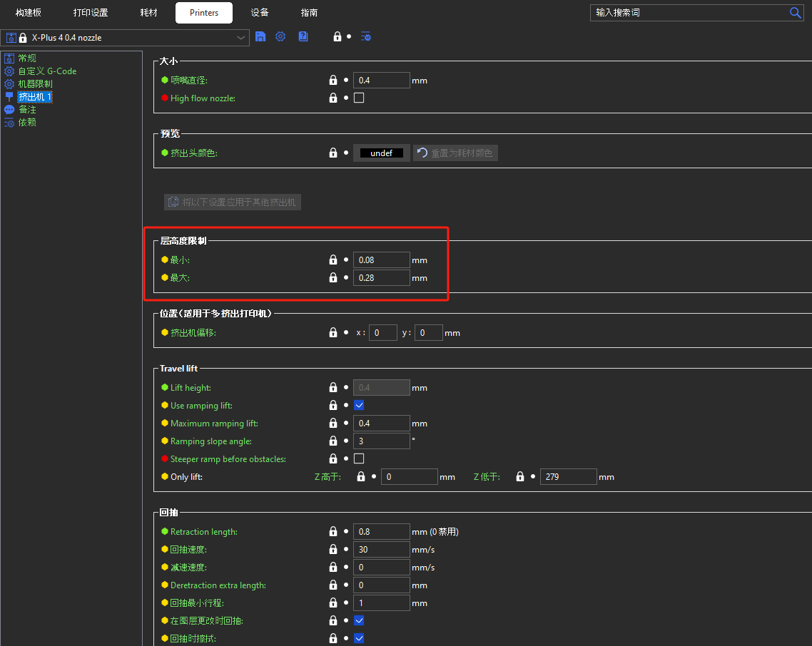This screenshot has height=646, width=812.
Task: Switch to the 耗材 tab
Action: tap(148, 12)
